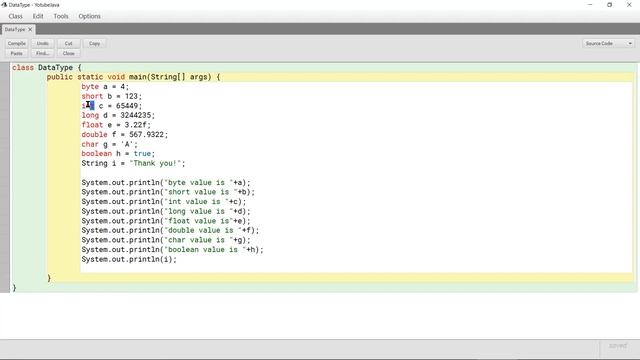Click the println "double value is" line
The image size is (640, 360).
point(170,230)
